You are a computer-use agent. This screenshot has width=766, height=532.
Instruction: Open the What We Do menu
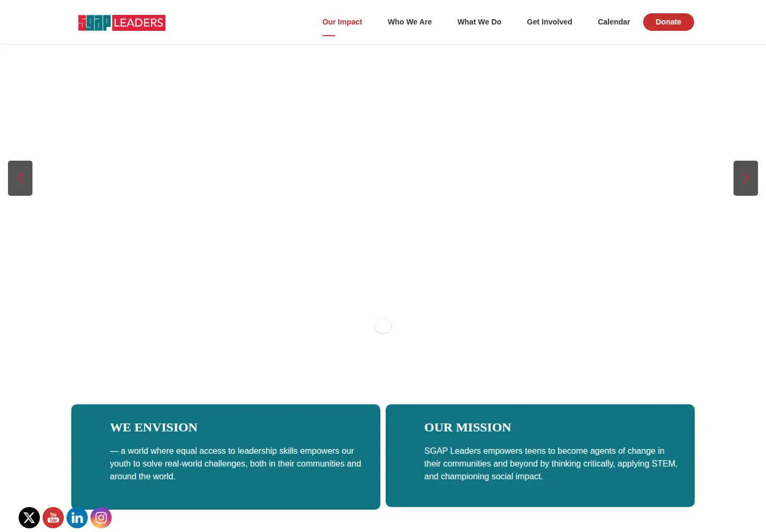point(479,22)
